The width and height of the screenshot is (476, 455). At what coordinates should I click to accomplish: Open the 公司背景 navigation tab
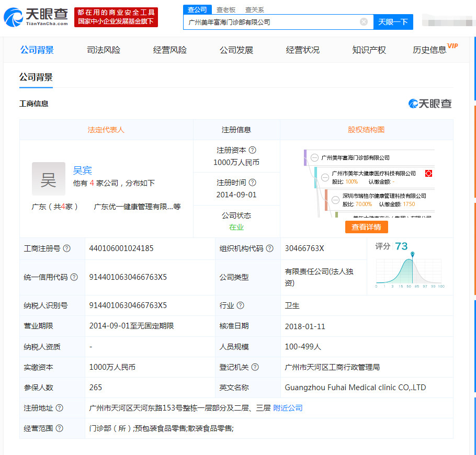click(37, 50)
